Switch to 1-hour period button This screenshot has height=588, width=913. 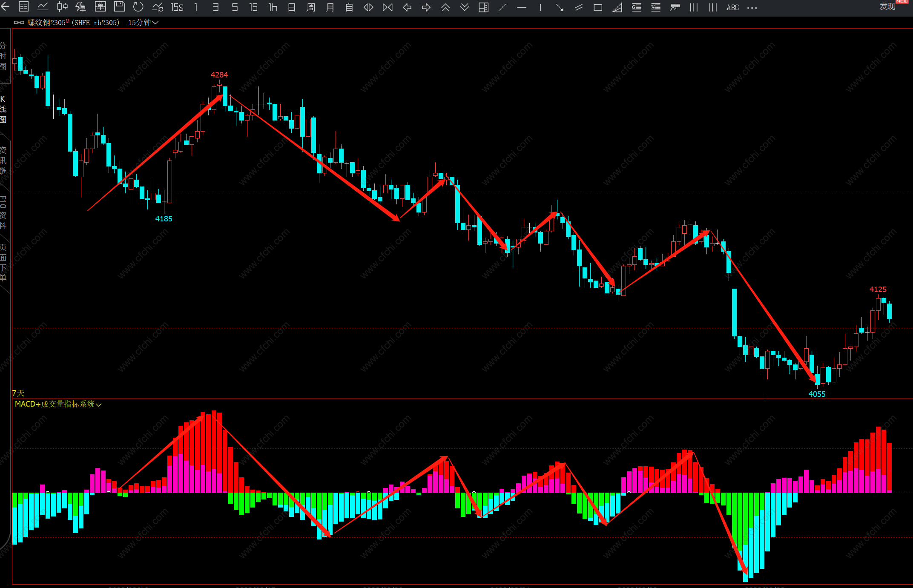273,7
